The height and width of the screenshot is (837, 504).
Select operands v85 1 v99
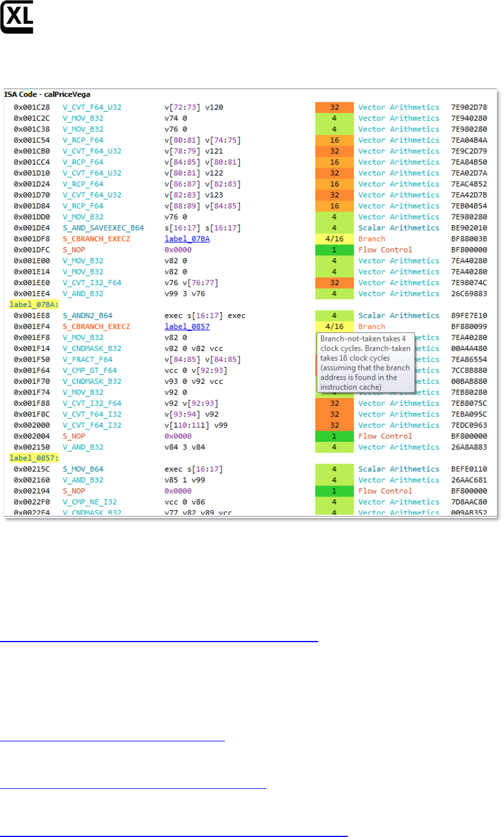point(185,480)
